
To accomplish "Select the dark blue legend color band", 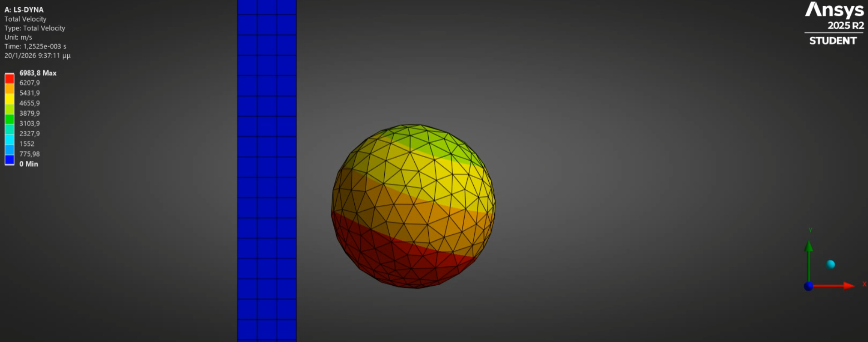I will (10, 160).
